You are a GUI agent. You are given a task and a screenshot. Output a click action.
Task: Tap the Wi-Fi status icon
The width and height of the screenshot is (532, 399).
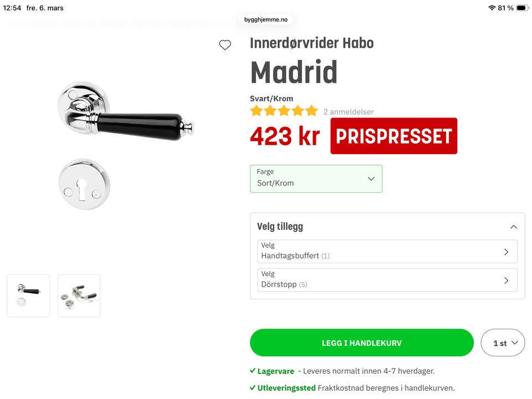click(492, 8)
